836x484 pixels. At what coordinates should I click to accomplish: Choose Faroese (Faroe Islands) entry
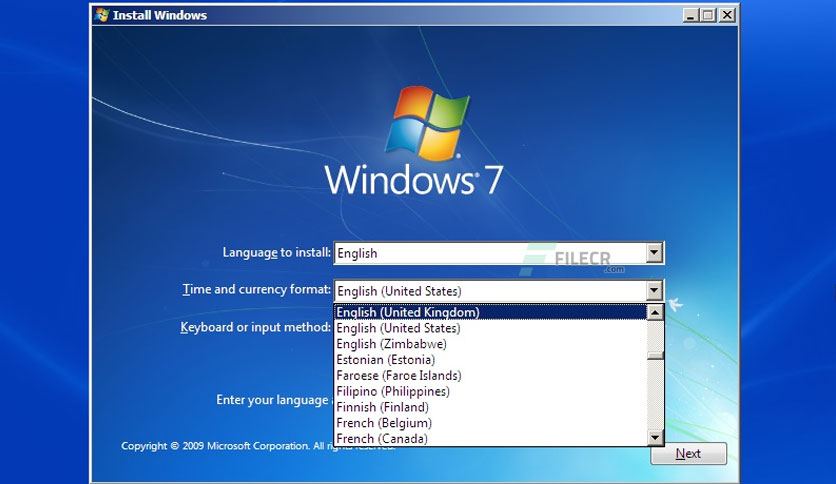coord(491,375)
